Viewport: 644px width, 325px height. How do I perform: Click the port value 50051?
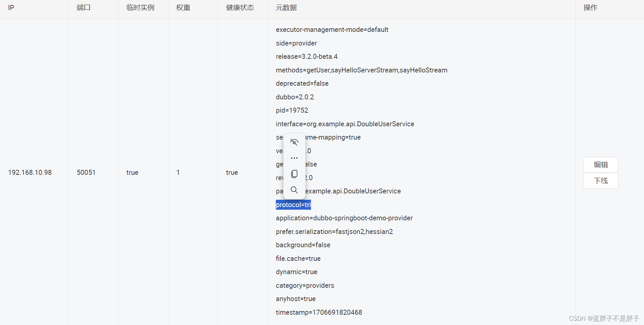(x=86, y=172)
